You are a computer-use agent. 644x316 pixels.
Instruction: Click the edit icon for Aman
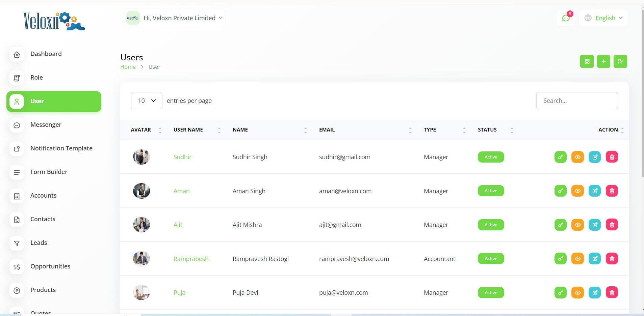pos(594,191)
